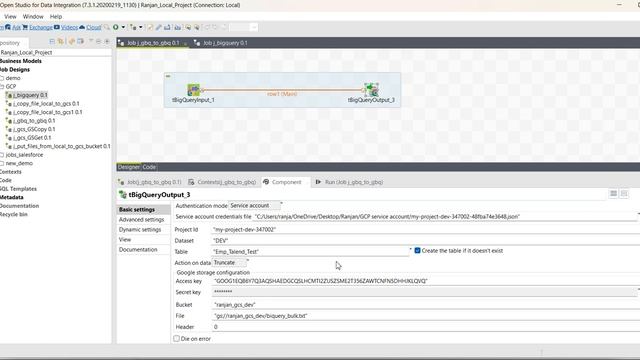Viewport: 640px width, 360px height.
Task: Select the row1 (Main) connection link
Action: click(x=282, y=94)
